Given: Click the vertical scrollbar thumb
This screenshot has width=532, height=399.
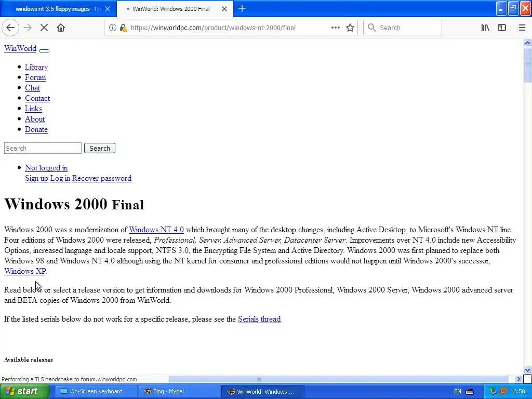Looking at the screenshot, I should (527, 64).
